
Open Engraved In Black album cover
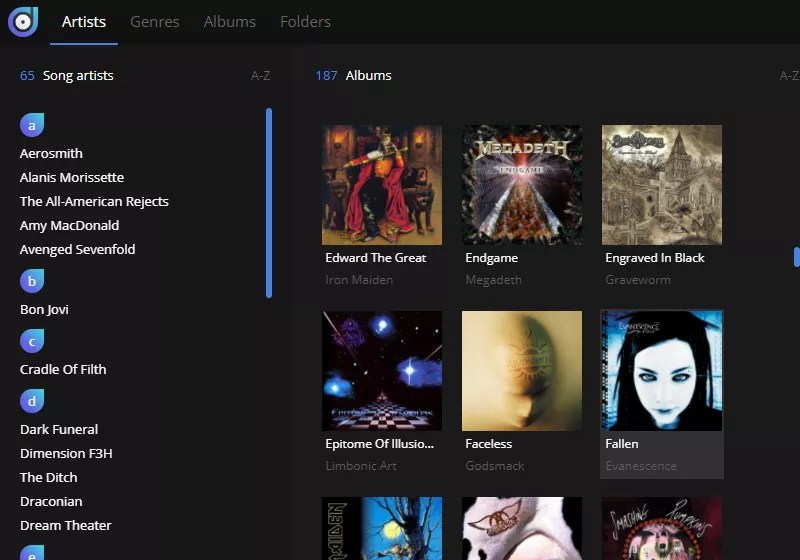(x=662, y=185)
